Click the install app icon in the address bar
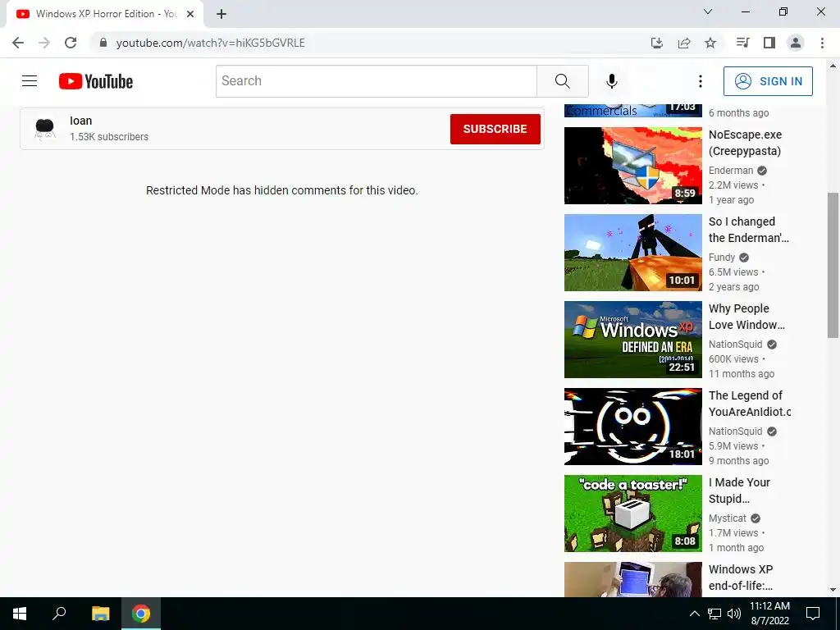Screen dimensions: 840x630 pyautogui.click(x=657, y=43)
